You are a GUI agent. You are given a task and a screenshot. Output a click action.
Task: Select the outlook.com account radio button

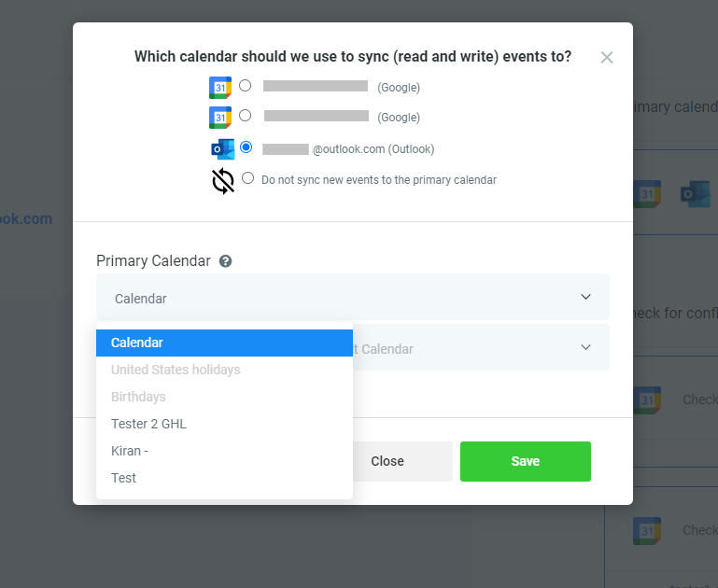tap(246, 147)
